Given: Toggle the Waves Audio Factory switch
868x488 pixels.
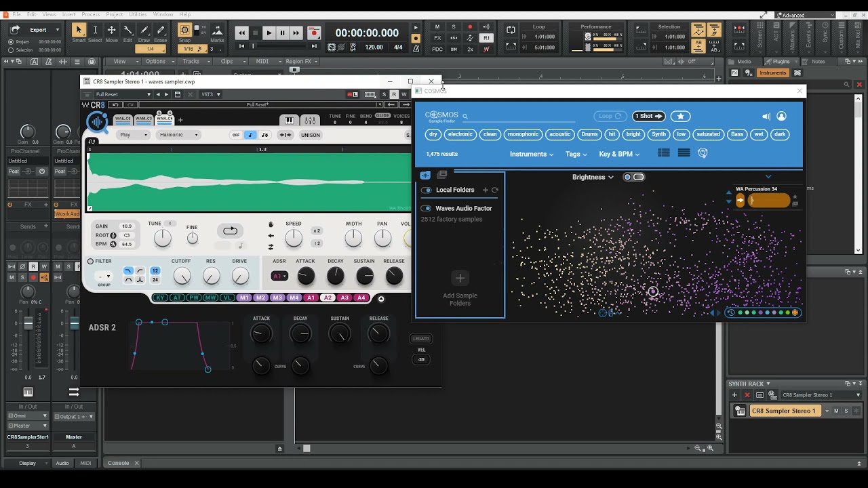Looking at the screenshot, I should pos(427,209).
